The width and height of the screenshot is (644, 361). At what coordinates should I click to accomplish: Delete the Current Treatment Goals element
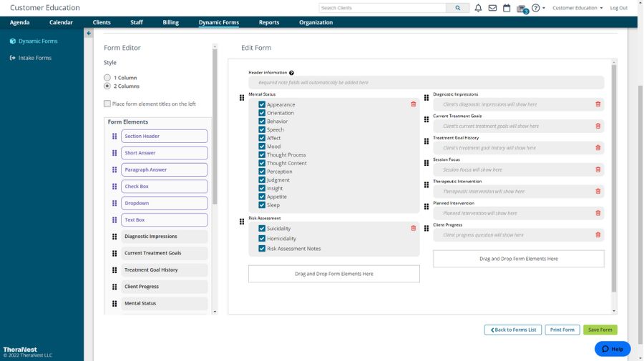pyautogui.click(x=598, y=126)
